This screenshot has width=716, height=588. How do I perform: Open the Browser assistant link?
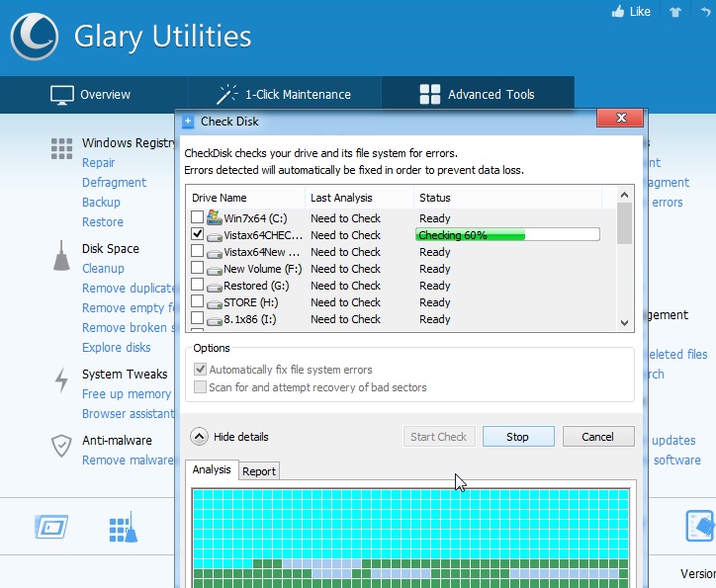(x=128, y=414)
